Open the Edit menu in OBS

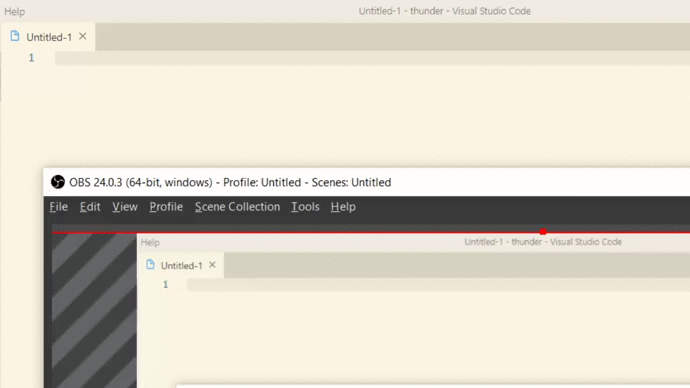(x=90, y=207)
